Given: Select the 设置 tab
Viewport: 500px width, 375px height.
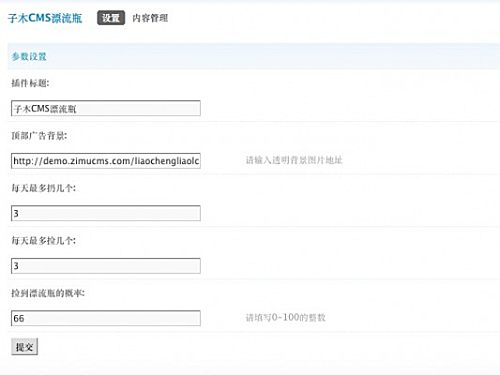Looking at the screenshot, I should [111, 18].
